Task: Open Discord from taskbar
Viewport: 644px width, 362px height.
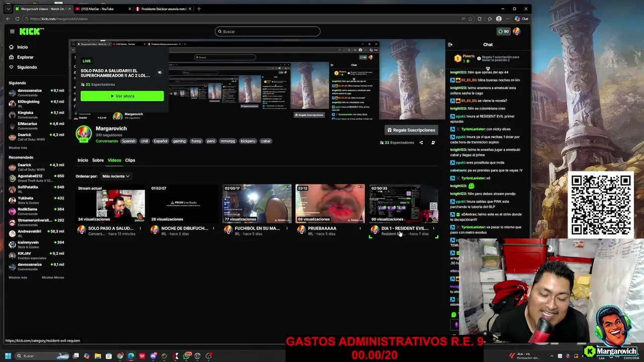Action: pyautogui.click(x=153, y=356)
